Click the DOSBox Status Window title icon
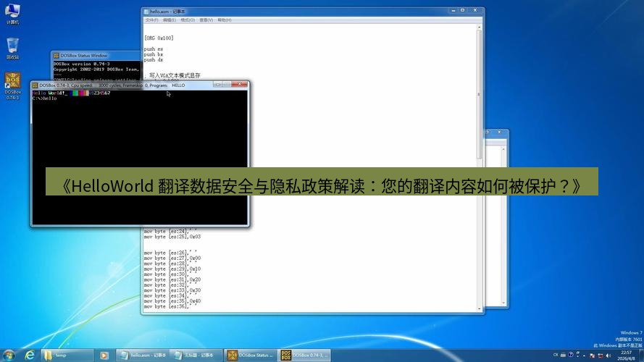Viewport: 644px width, 362px height. [57, 56]
